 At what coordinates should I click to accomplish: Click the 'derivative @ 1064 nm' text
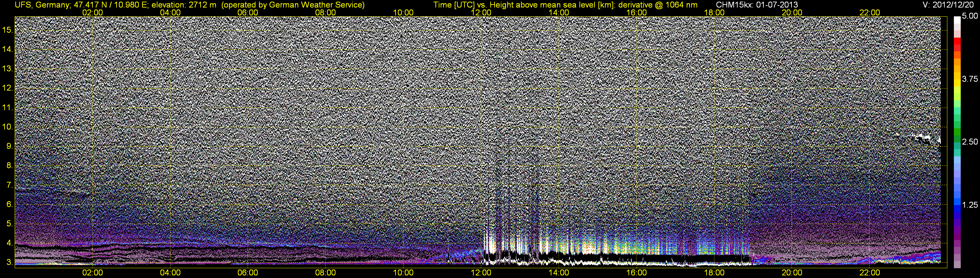click(x=658, y=5)
